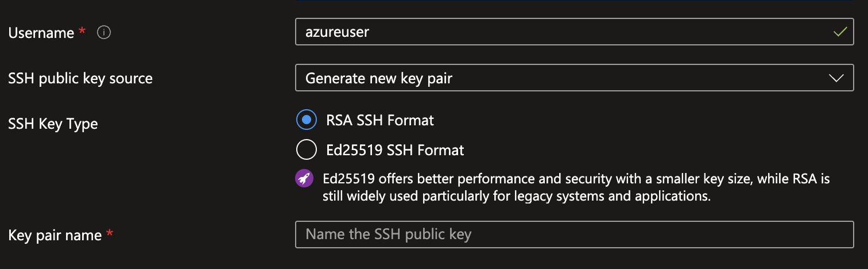Viewport: 868px width, 269px height.
Task: Click the Key pair name input field
Action: (x=574, y=235)
